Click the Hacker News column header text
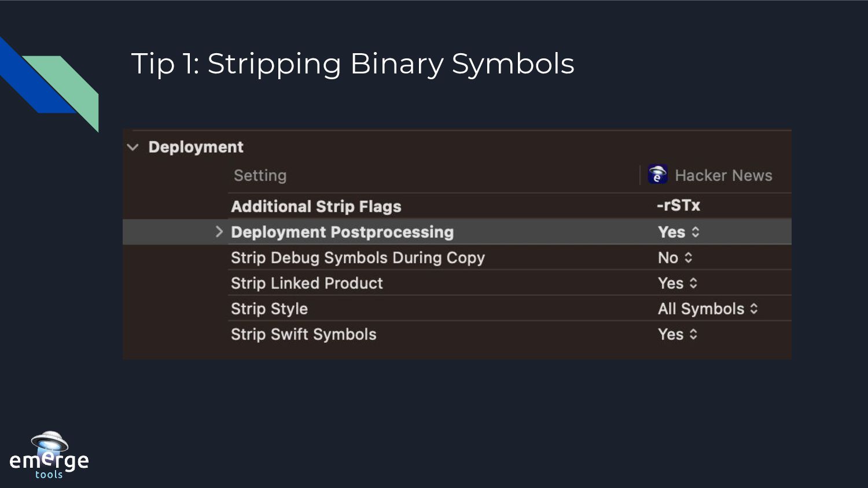The width and height of the screenshot is (868, 488). point(723,175)
